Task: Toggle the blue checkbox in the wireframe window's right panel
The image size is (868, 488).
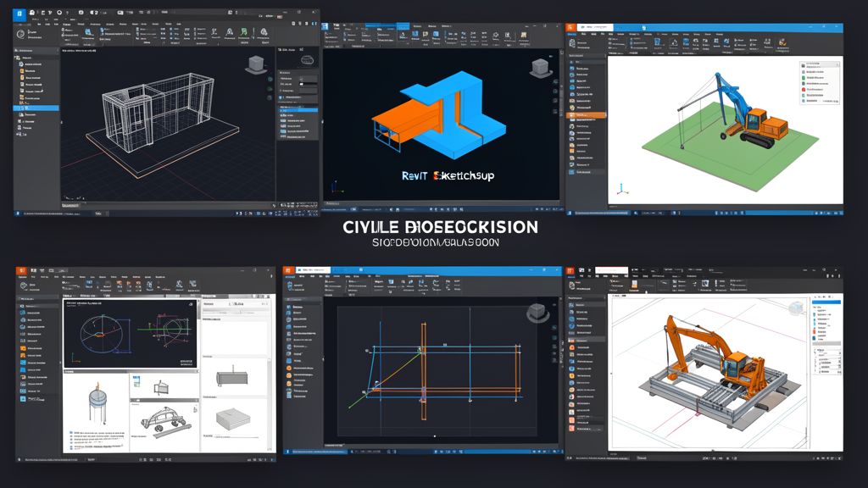Action: click(x=281, y=97)
